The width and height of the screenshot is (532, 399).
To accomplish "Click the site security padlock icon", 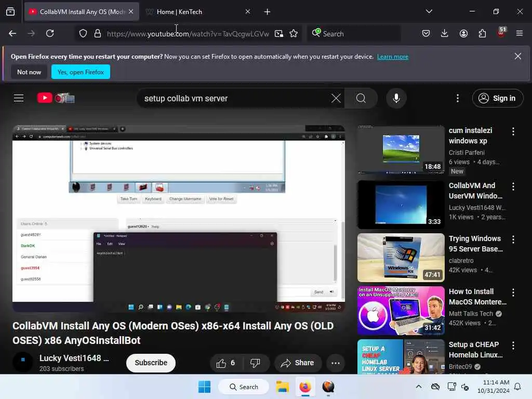I will (98, 33).
